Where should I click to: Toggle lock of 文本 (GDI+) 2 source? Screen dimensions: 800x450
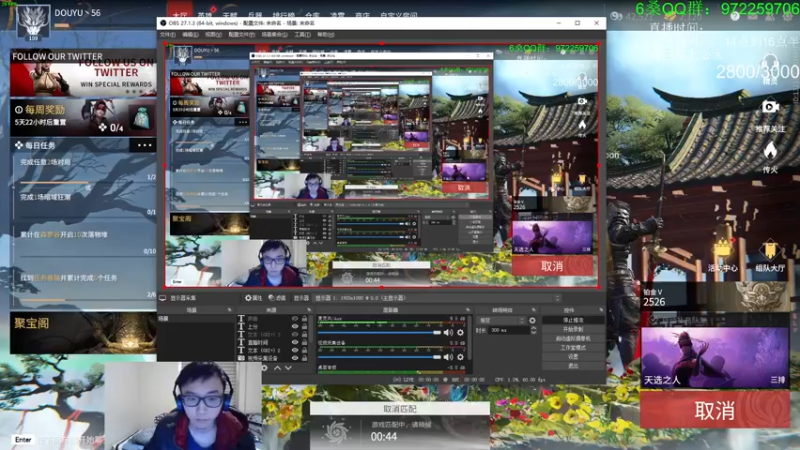pos(305,351)
